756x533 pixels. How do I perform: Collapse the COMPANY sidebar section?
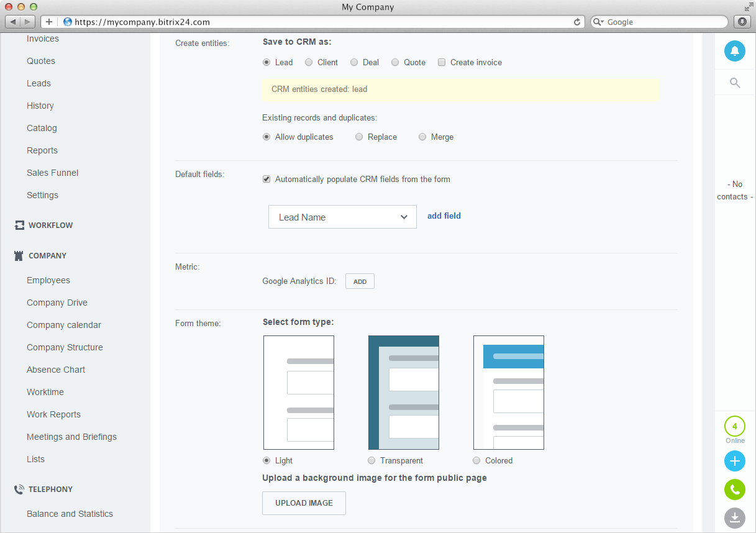(47, 255)
